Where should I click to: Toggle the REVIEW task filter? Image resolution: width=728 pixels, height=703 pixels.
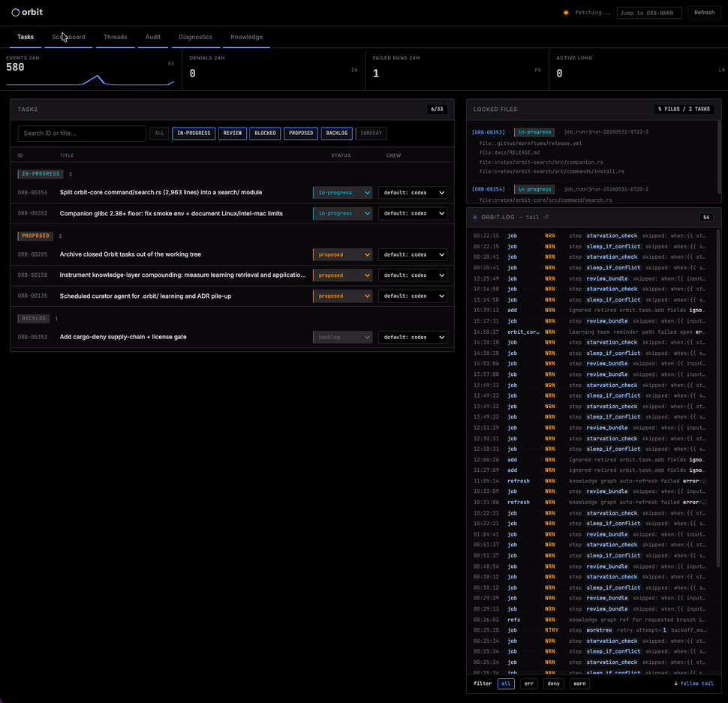[233, 134]
